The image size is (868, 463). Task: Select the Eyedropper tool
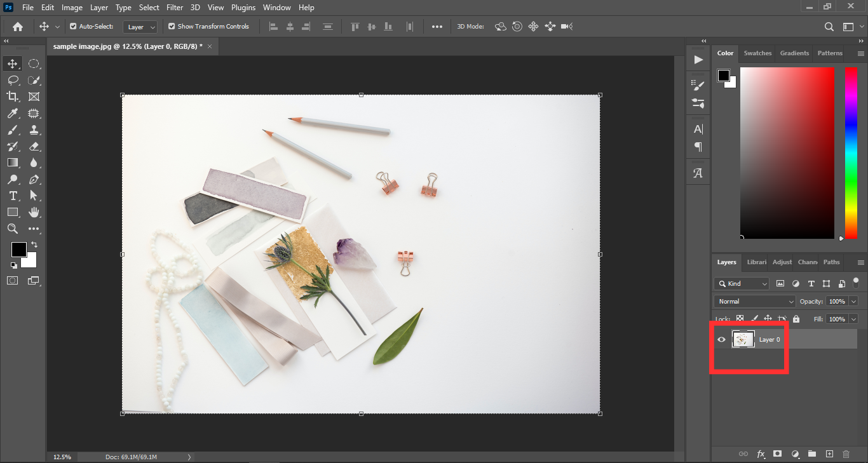tap(12, 113)
